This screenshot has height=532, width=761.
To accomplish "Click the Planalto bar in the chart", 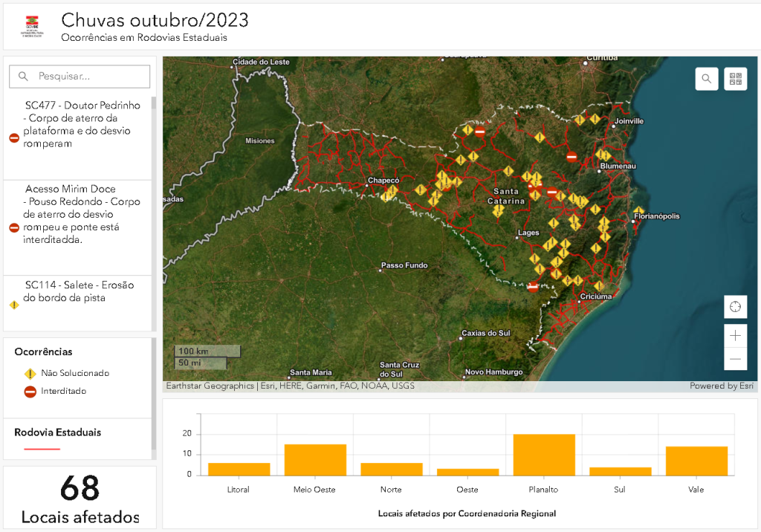I will (x=544, y=455).
